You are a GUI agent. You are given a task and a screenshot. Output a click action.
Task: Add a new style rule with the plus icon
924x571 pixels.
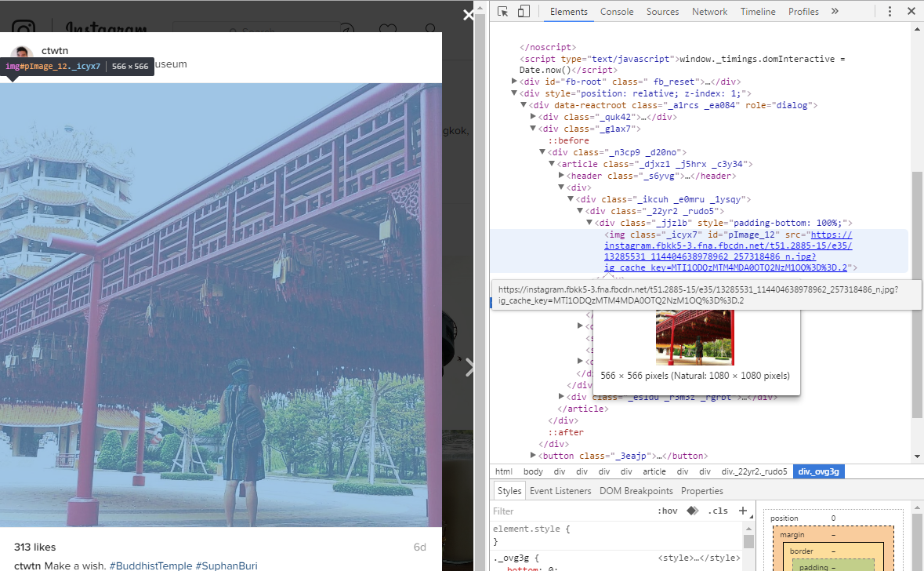742,511
